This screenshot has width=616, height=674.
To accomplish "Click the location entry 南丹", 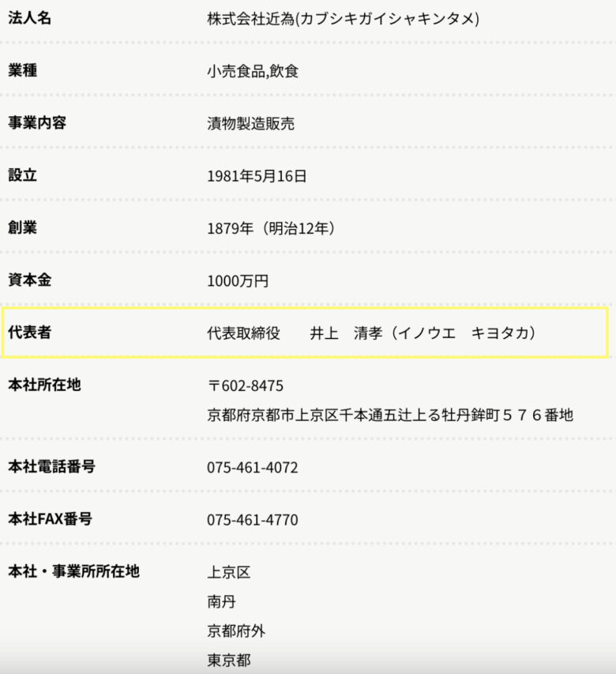I will pyautogui.click(x=221, y=602).
